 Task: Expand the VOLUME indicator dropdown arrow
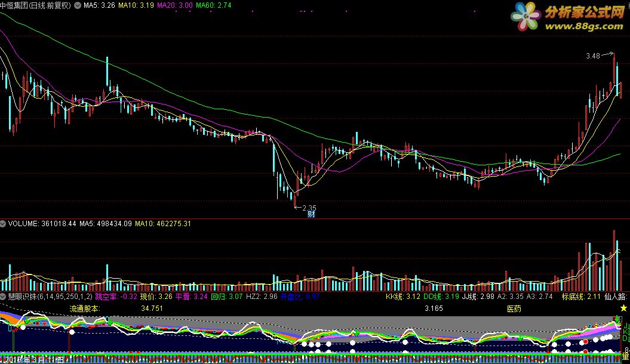[3, 224]
